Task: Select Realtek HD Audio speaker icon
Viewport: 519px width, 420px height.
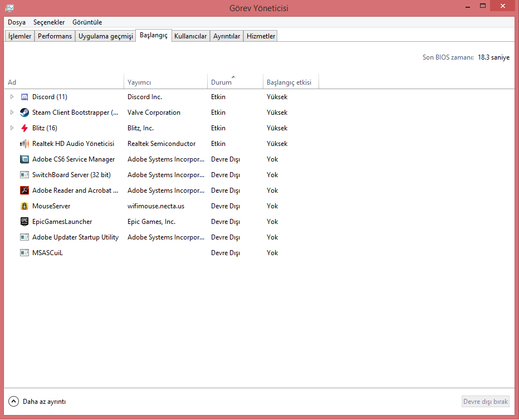Action: [x=25, y=144]
